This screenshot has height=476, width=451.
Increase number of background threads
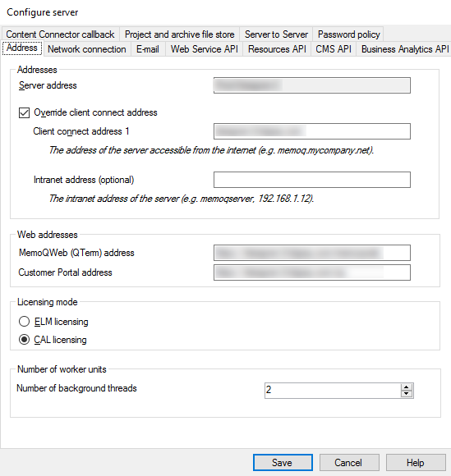click(407, 387)
